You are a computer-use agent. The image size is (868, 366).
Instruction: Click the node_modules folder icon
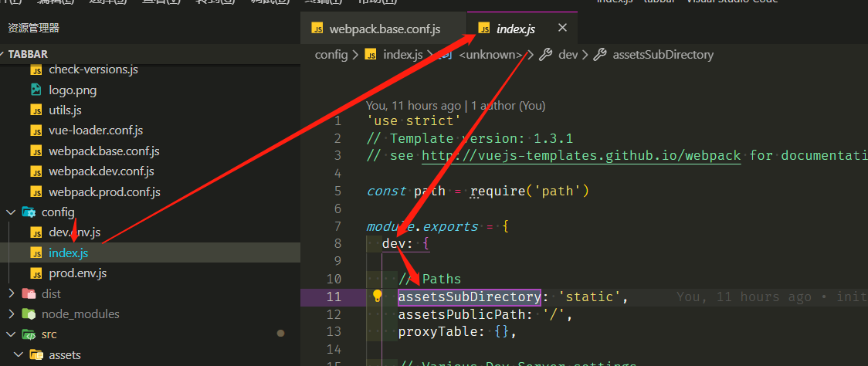(29, 314)
